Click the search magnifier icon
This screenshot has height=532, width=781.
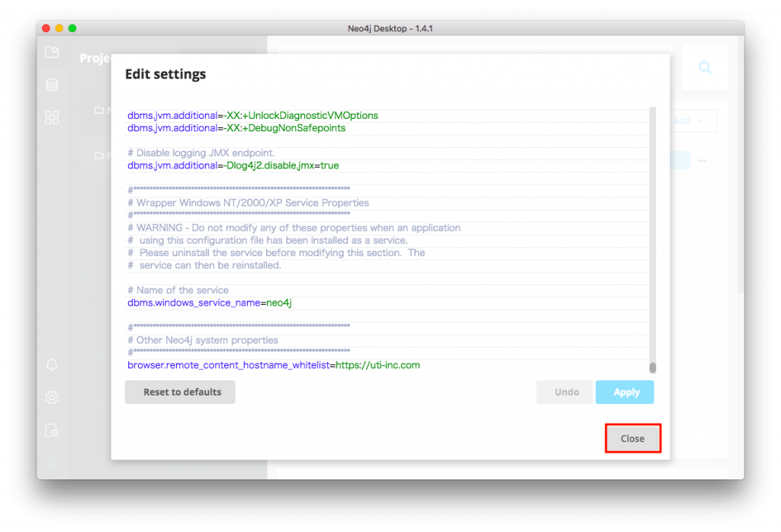[705, 68]
